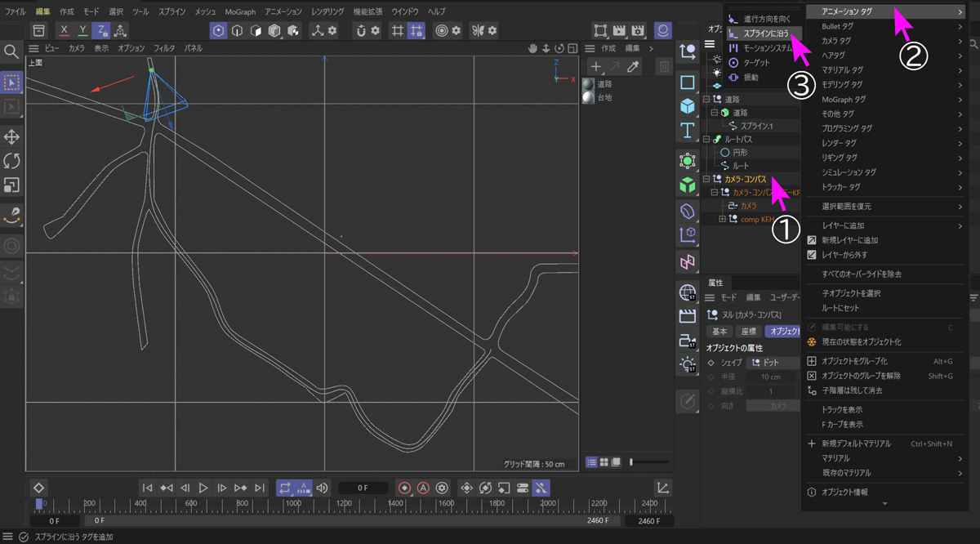Image resolution: width=980 pixels, height=544 pixels.
Task: Open the レンダリング menu in menu bar
Action: 327,11
